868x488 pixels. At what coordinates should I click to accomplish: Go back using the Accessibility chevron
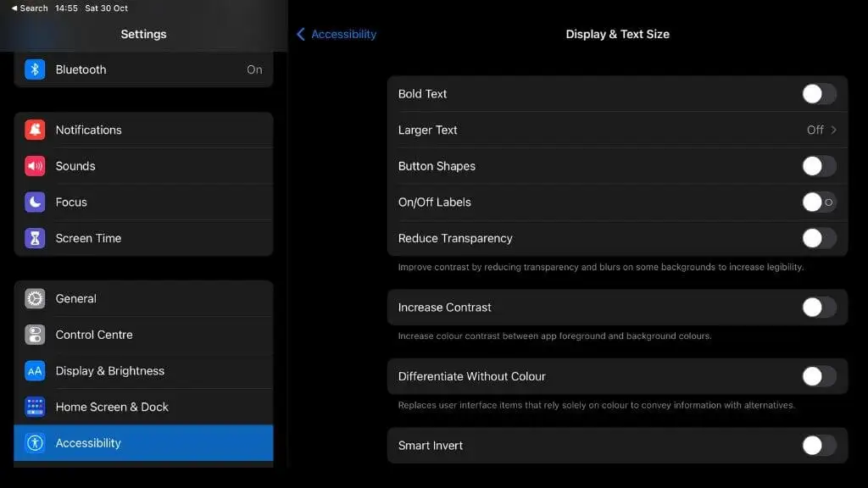pyautogui.click(x=301, y=34)
